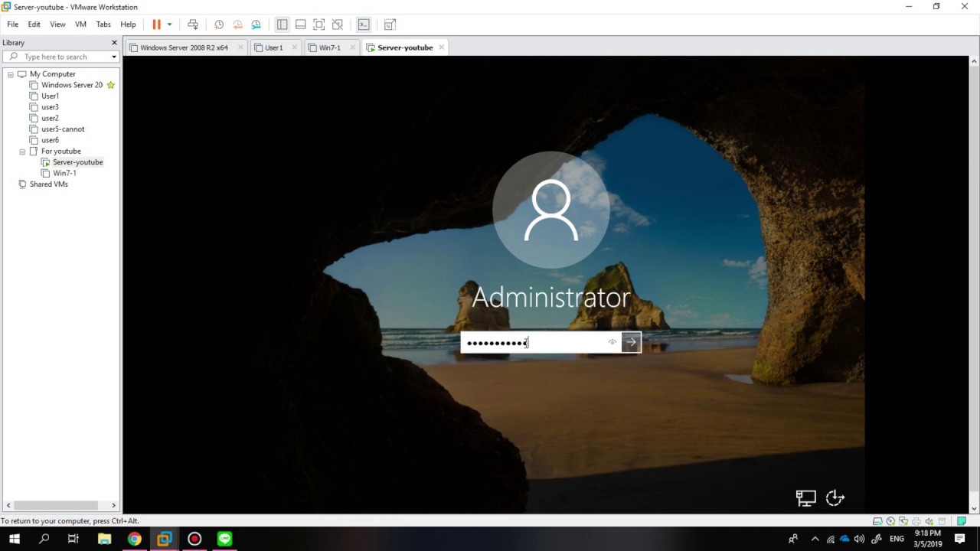980x551 pixels.
Task: Select user3 in the library tree
Action: (x=50, y=107)
